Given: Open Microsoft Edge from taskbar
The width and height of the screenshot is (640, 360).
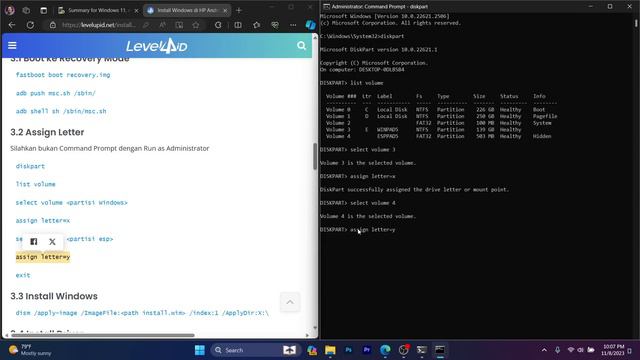Looking at the screenshot, I should click(x=385, y=350).
